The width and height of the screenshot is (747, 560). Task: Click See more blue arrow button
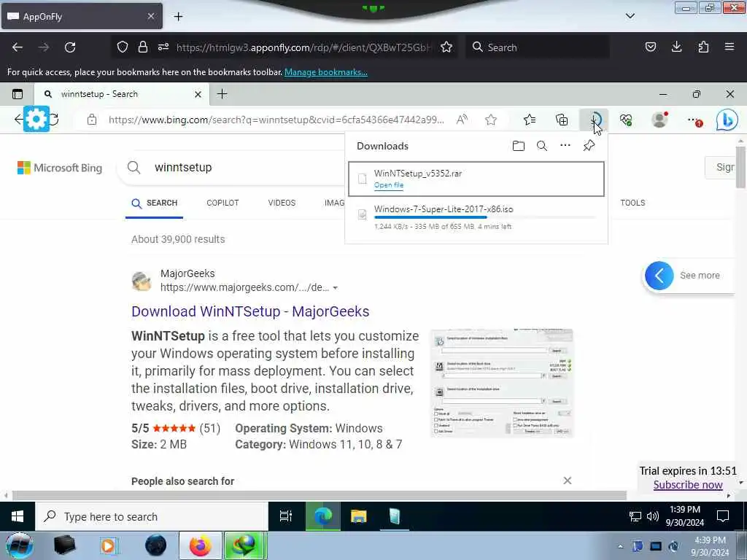[659, 276]
